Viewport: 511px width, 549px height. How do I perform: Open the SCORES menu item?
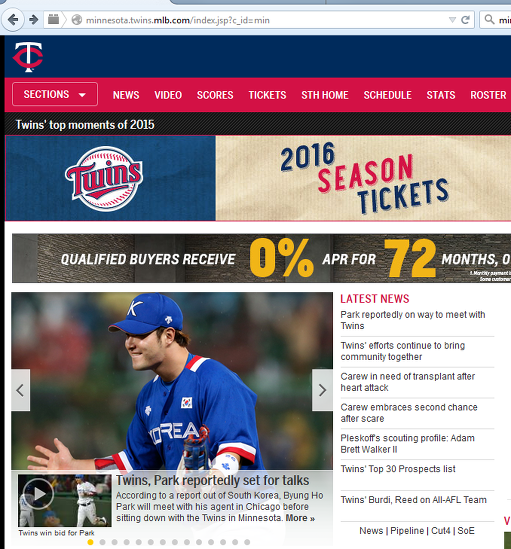tap(215, 95)
